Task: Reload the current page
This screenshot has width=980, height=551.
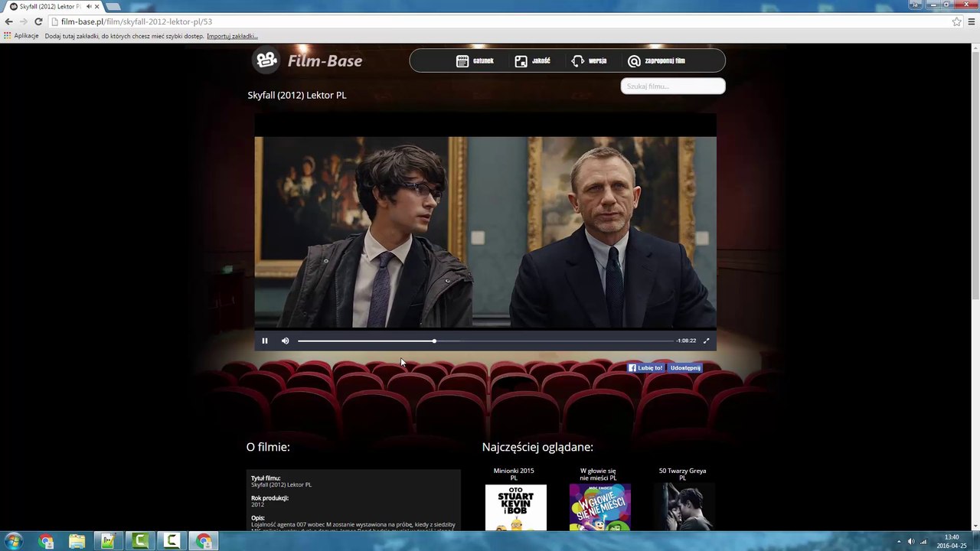Action: 38,21
